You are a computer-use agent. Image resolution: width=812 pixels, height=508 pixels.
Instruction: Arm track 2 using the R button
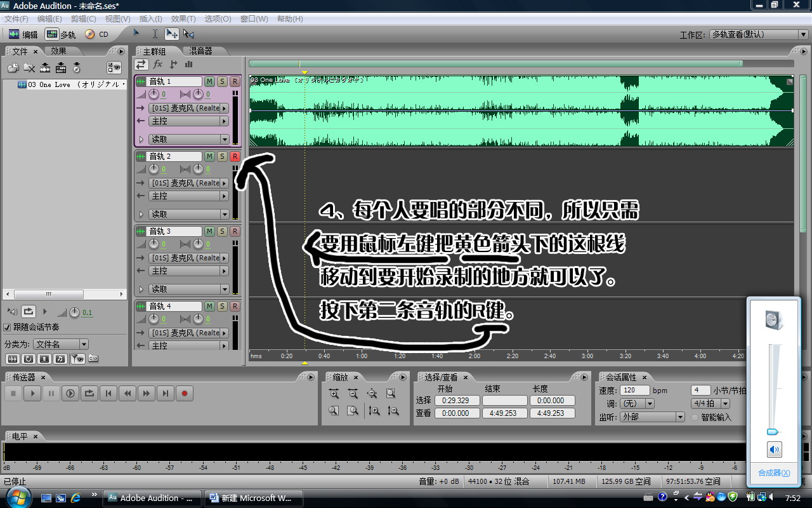pyautogui.click(x=235, y=156)
